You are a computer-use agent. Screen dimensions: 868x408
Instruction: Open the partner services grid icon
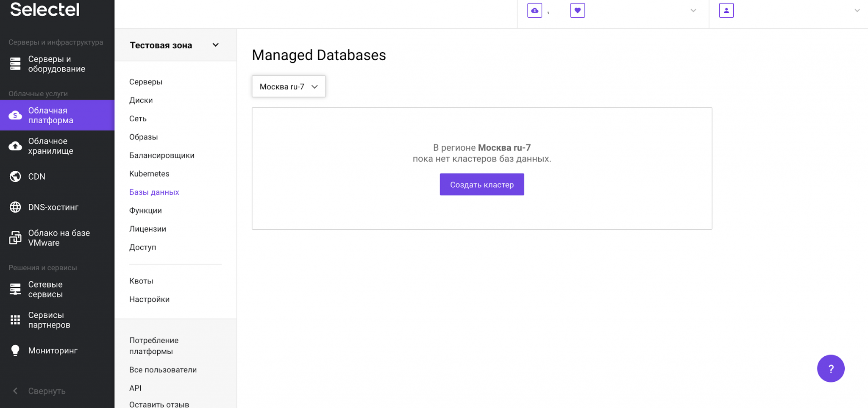[x=15, y=320]
